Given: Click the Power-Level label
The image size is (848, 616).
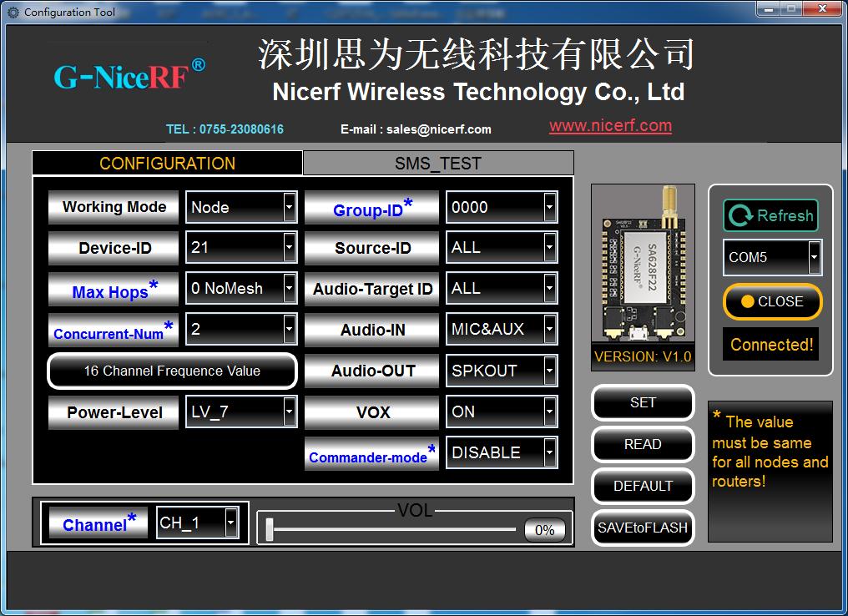Looking at the screenshot, I should click(x=114, y=412).
